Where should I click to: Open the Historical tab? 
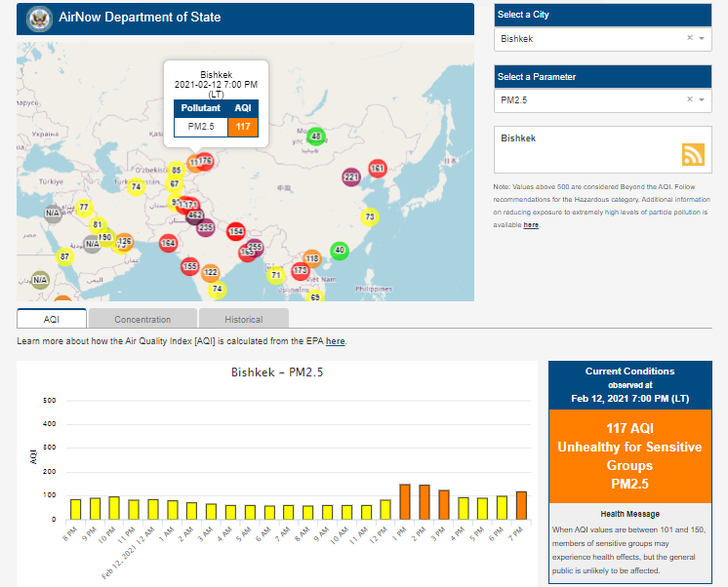pyautogui.click(x=243, y=319)
